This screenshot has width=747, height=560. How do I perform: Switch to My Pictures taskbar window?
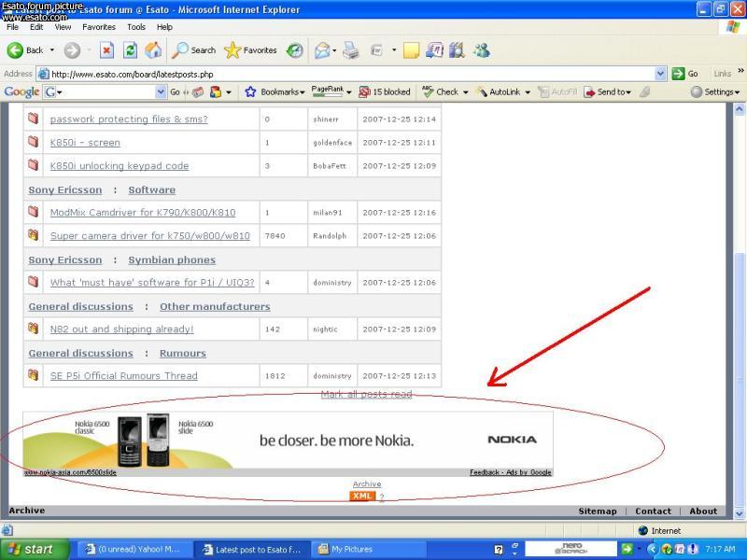[369, 550]
